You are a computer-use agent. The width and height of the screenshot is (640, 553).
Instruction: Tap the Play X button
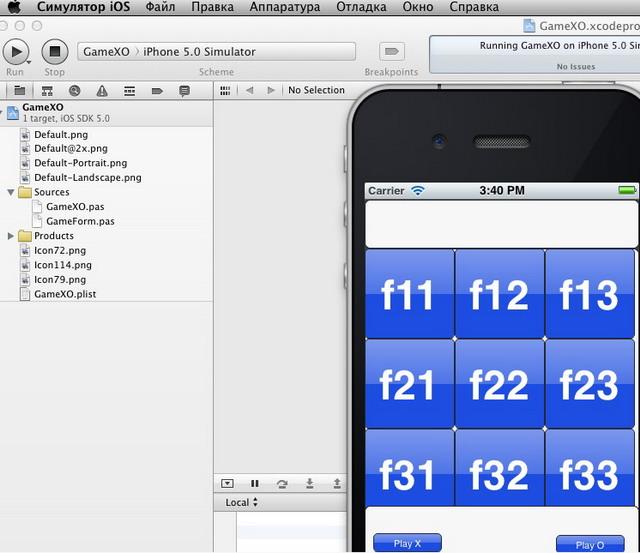pyautogui.click(x=407, y=543)
